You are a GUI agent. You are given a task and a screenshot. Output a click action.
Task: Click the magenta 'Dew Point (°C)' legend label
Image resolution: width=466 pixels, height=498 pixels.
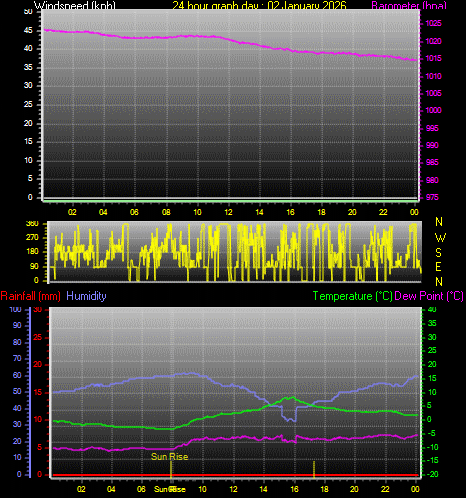tap(429, 296)
